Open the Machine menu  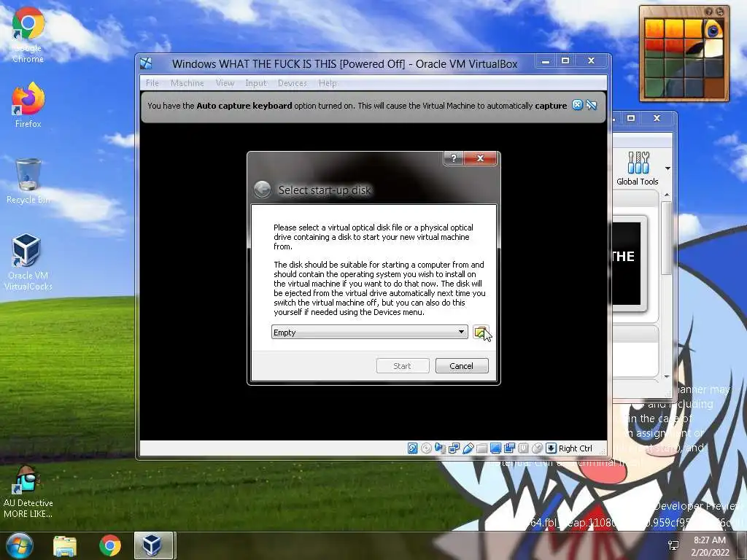(187, 83)
